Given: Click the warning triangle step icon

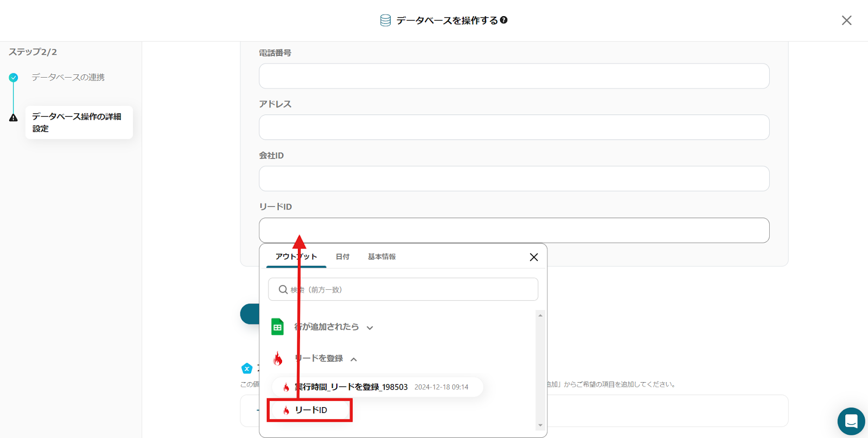Looking at the screenshot, I should click(x=14, y=118).
